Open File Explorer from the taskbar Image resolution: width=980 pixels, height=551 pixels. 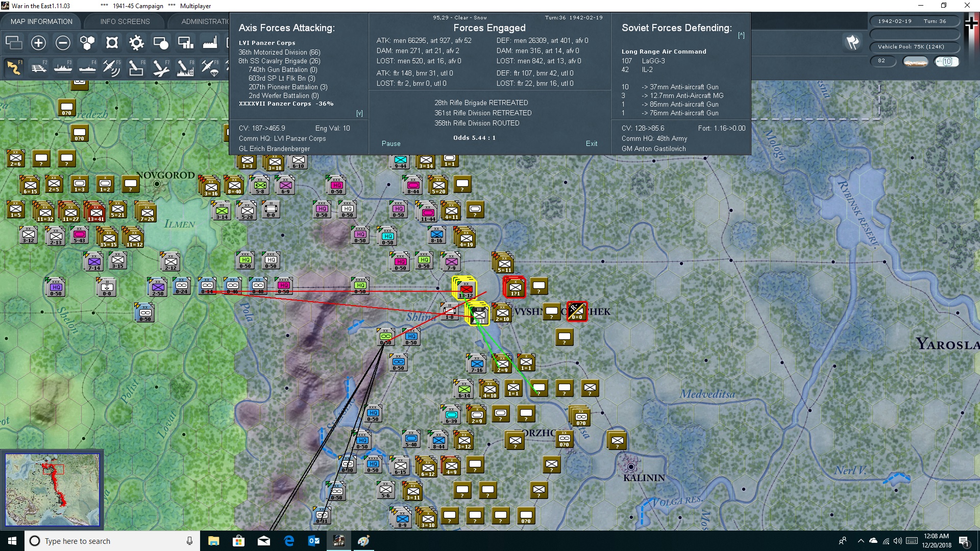214,541
